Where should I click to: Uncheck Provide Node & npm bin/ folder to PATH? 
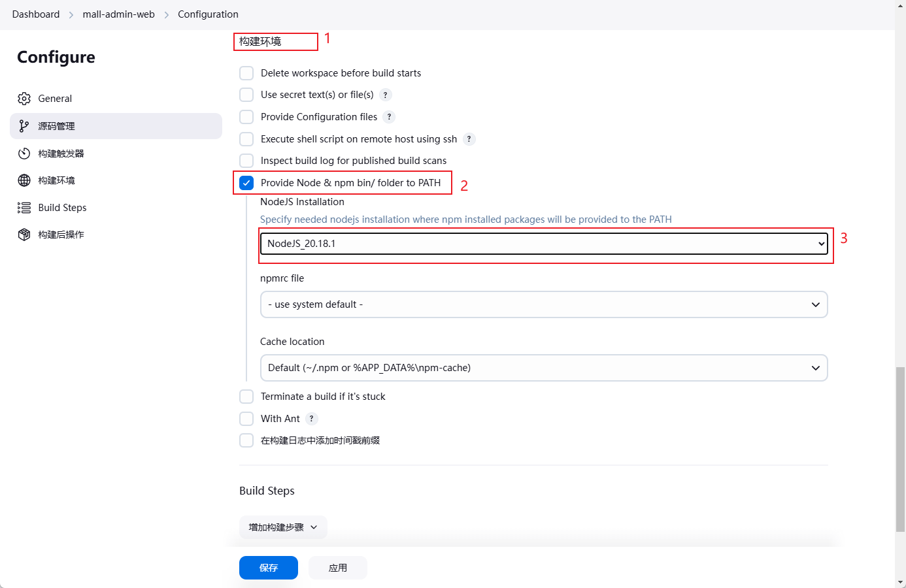pyautogui.click(x=246, y=183)
